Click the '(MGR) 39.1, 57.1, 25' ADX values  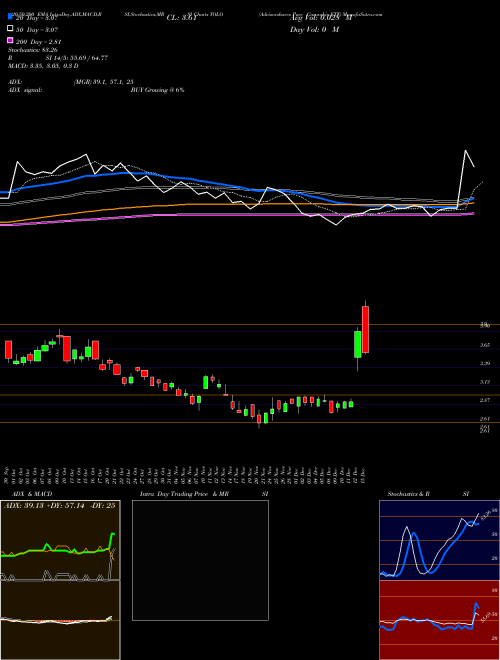click(x=104, y=82)
